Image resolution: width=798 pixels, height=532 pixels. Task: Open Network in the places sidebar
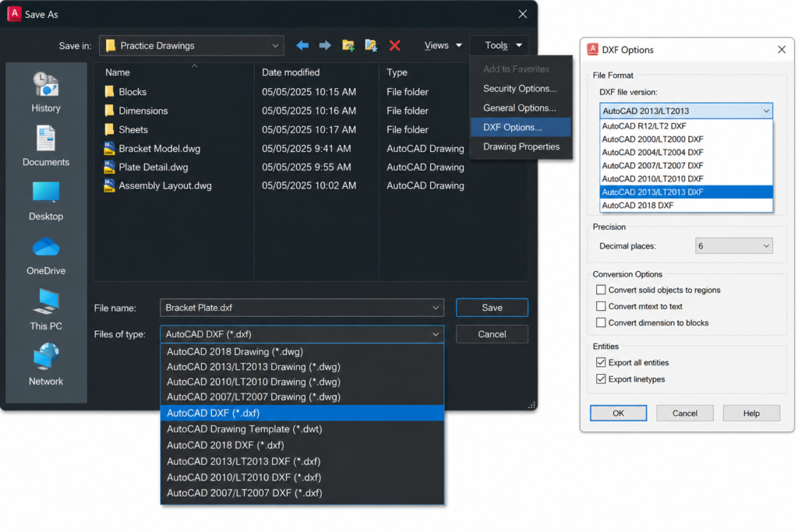[46, 365]
